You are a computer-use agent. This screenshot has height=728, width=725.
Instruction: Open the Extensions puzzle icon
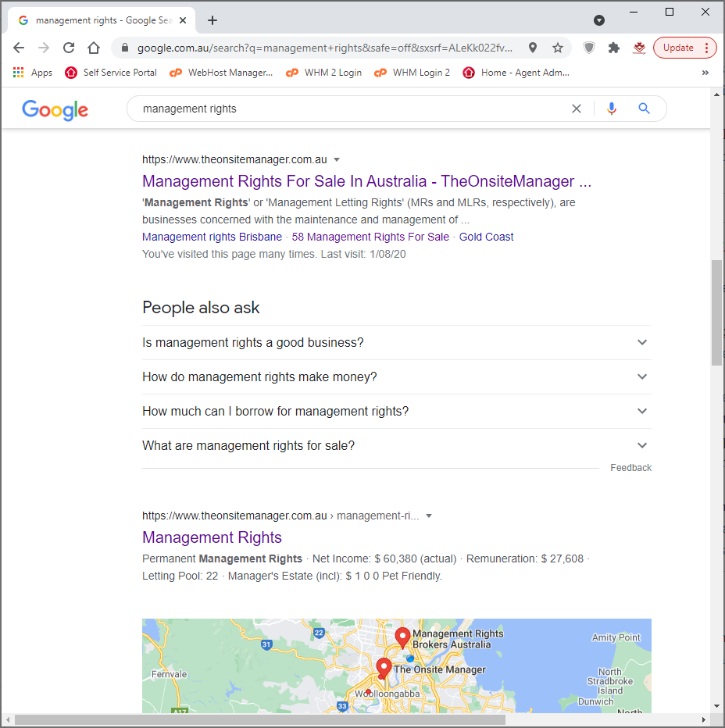(614, 48)
